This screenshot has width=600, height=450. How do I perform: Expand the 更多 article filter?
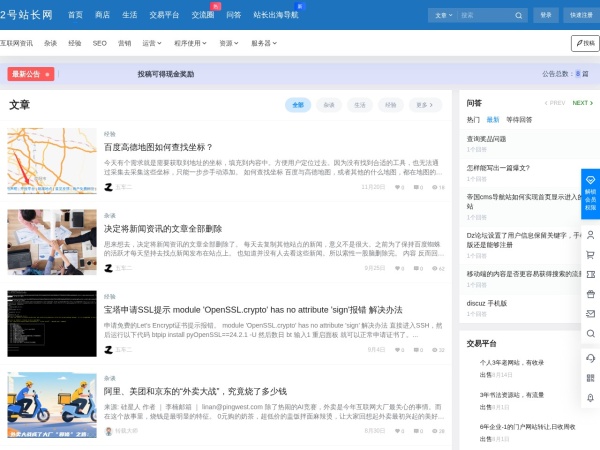pos(425,105)
